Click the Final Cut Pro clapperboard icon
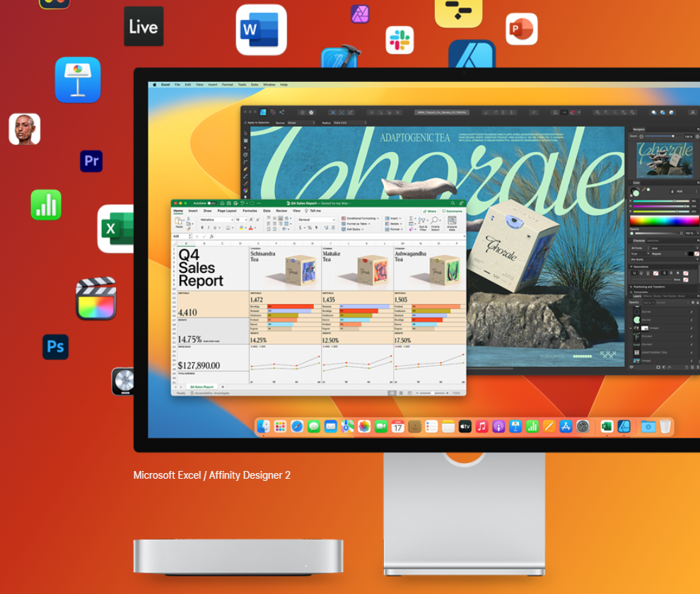The height and width of the screenshot is (594, 700). tap(96, 298)
